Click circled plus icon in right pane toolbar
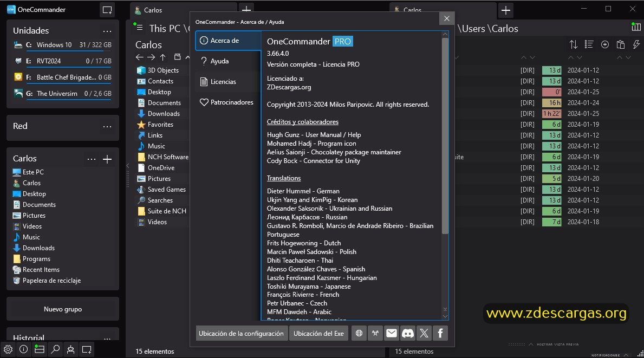 [x=605, y=44]
